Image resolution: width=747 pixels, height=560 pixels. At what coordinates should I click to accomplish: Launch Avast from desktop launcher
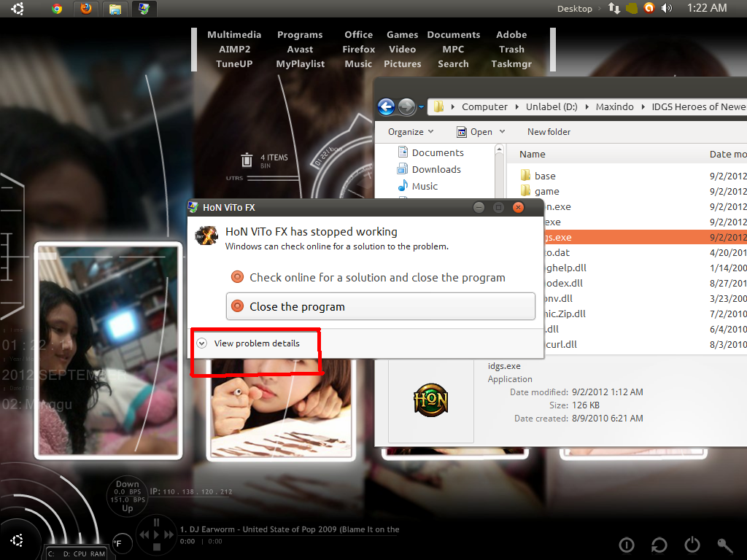(300, 50)
